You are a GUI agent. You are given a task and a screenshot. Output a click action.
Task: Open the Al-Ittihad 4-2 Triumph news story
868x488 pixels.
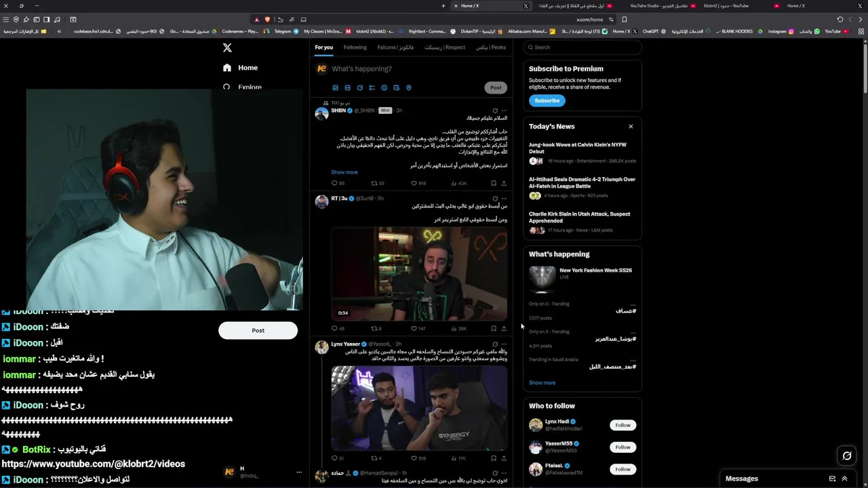coord(583,188)
